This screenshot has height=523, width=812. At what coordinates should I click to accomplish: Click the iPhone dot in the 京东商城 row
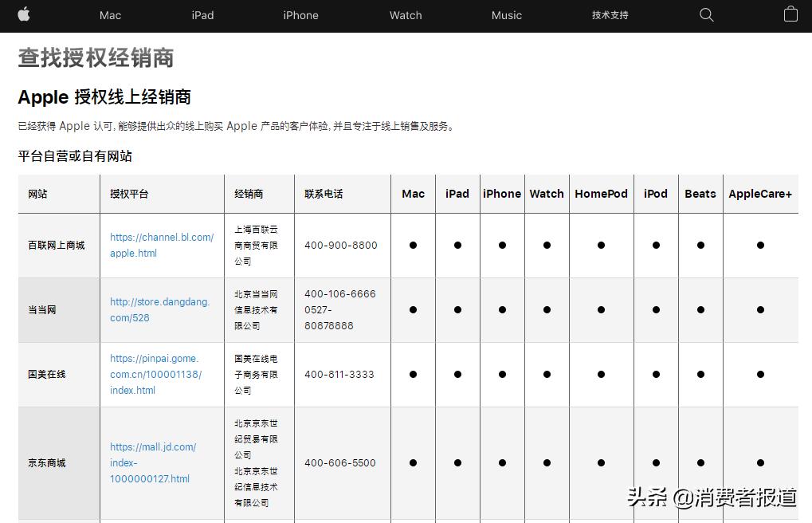coord(501,462)
